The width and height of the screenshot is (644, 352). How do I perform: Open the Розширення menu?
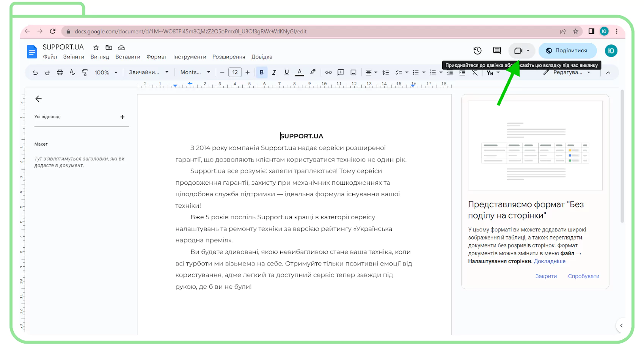pos(229,57)
